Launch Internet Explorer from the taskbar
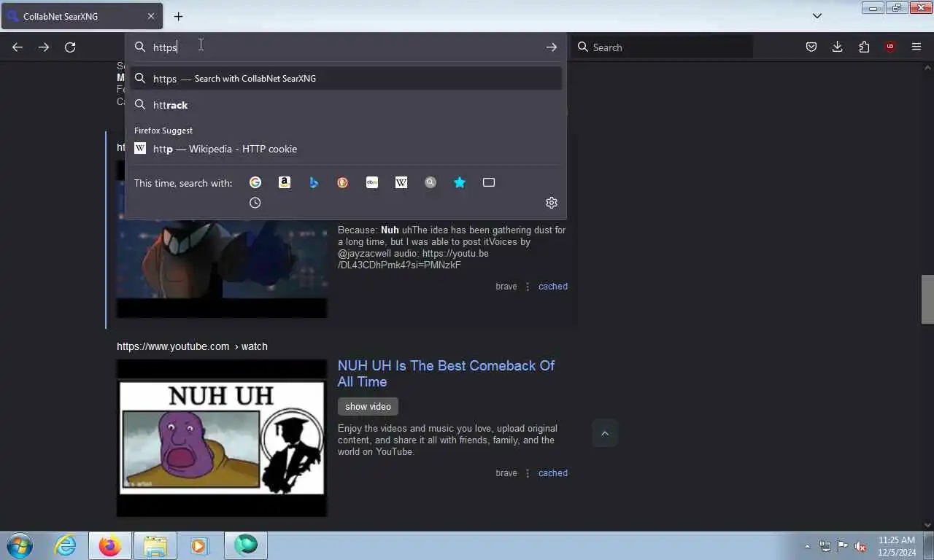The height and width of the screenshot is (560, 934). pyautogui.click(x=65, y=545)
